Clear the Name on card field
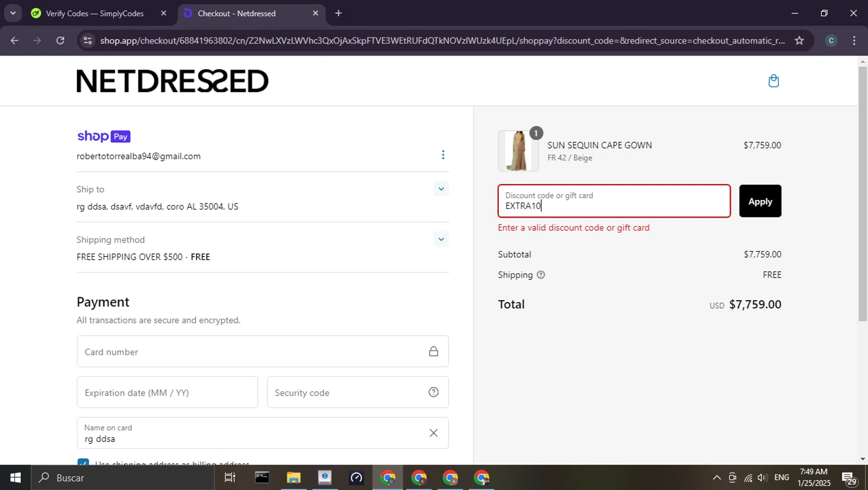Viewport: 868px width, 490px height. [x=433, y=433]
